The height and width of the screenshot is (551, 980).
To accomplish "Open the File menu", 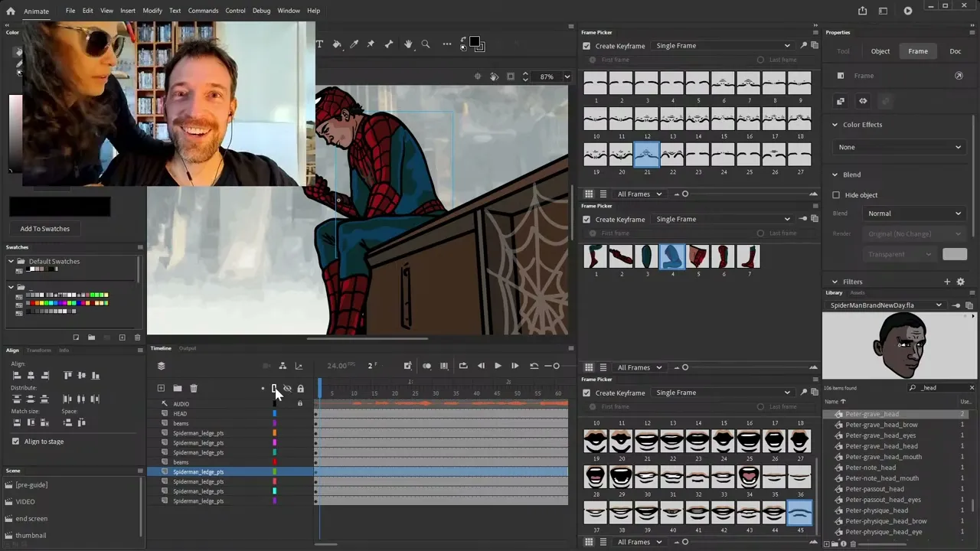I will click(x=70, y=11).
